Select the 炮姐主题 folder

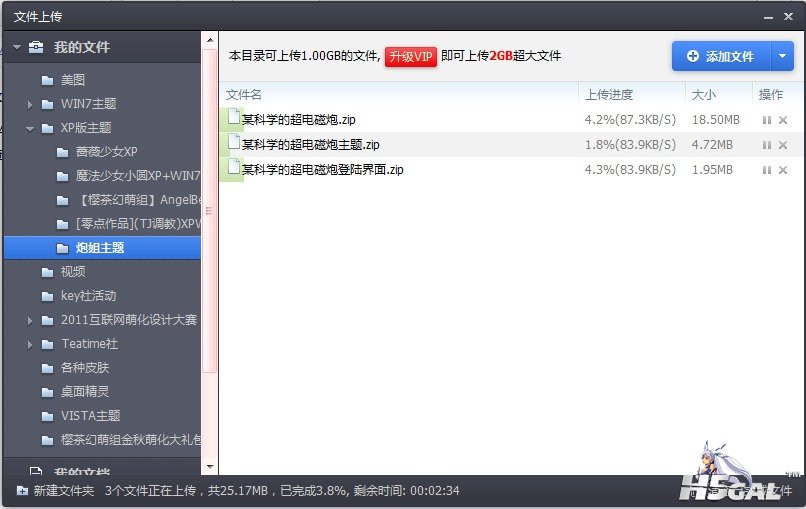tap(100, 247)
